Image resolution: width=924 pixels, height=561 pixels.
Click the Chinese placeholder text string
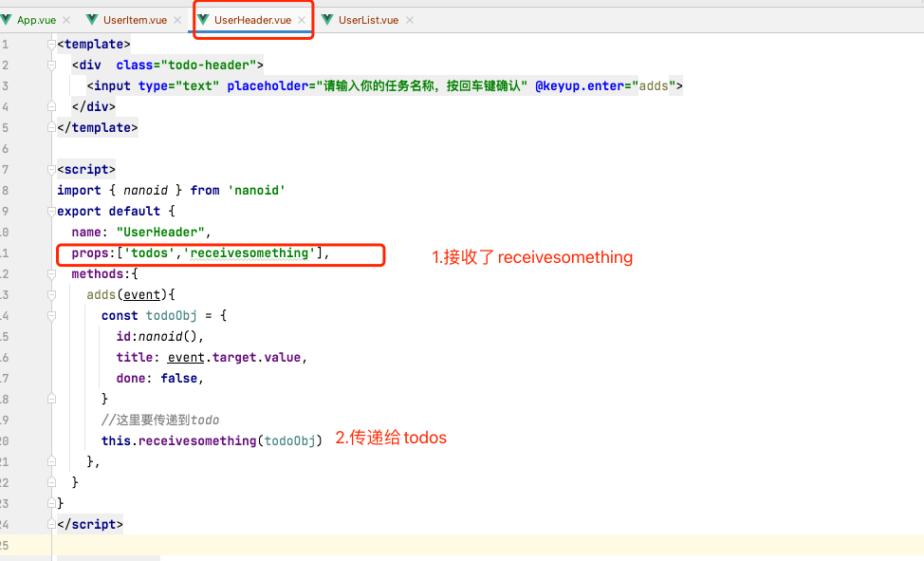click(x=421, y=86)
